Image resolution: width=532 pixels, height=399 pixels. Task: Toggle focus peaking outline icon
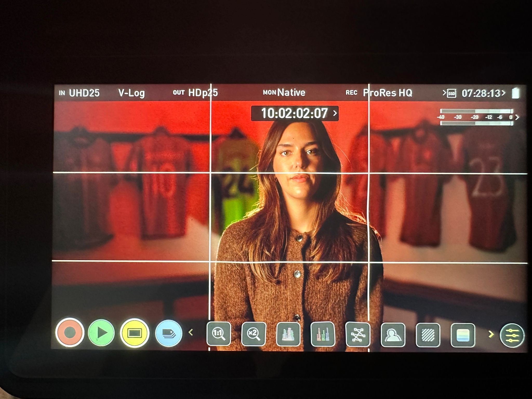393,335
